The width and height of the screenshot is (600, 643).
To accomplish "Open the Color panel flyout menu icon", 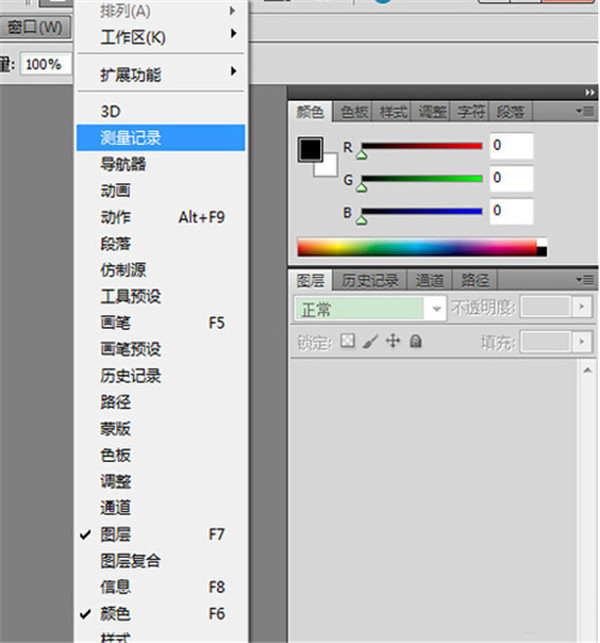I will pyautogui.click(x=585, y=111).
